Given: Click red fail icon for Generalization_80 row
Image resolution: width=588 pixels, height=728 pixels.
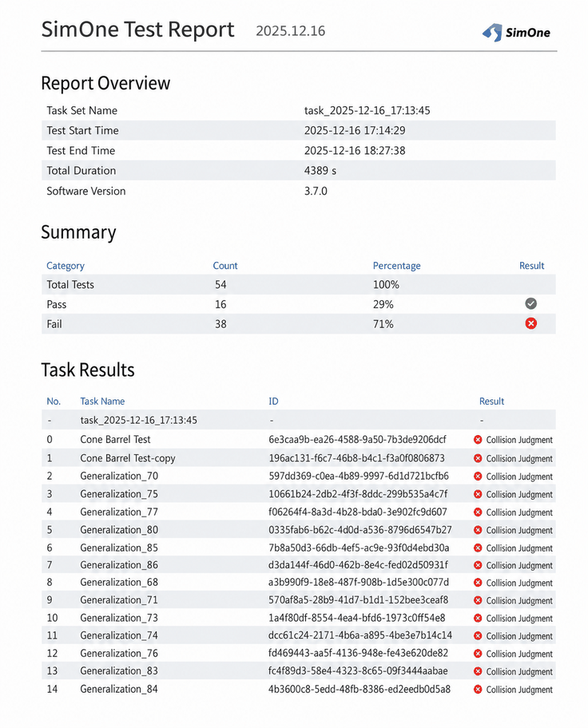Looking at the screenshot, I should point(478,530).
